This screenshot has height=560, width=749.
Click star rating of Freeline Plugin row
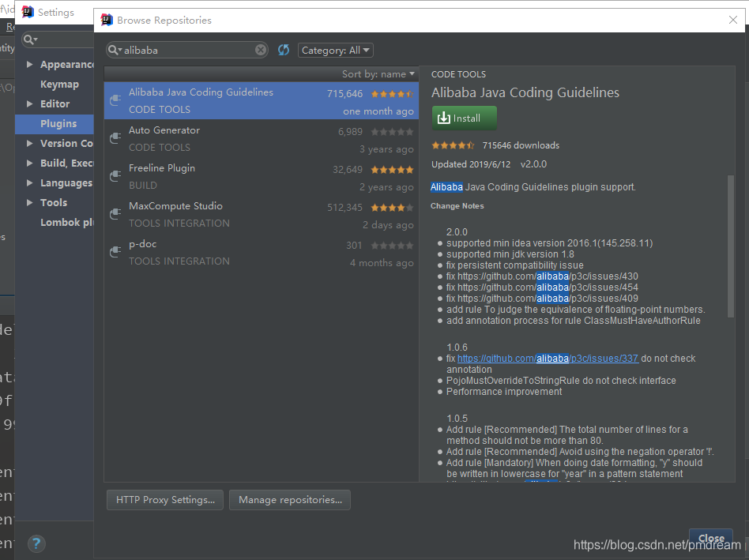pos(392,170)
